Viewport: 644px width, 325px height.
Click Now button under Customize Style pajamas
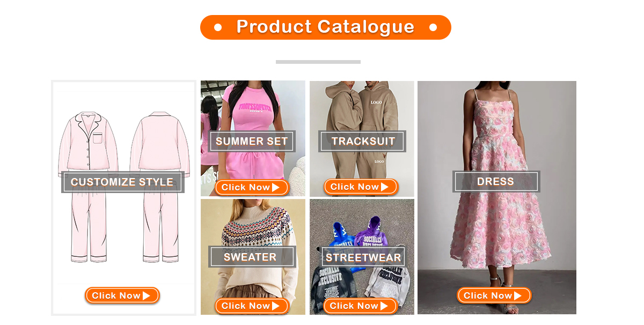point(122,296)
